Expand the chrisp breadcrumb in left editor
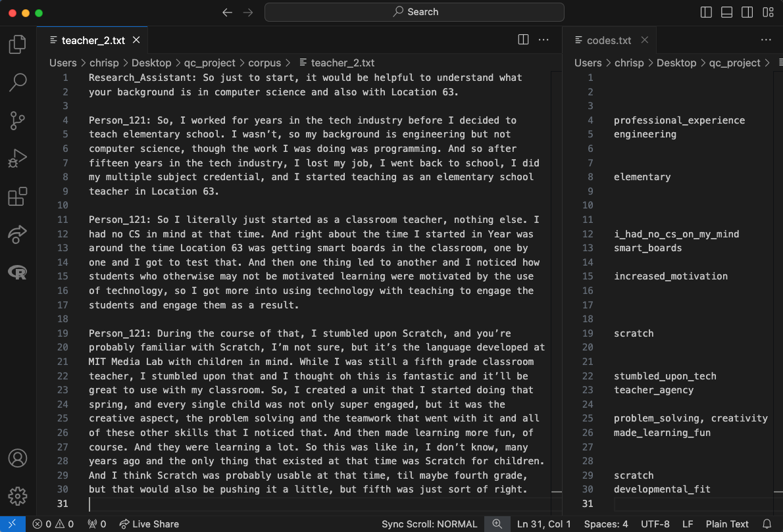The width and height of the screenshot is (783, 532). [104, 63]
